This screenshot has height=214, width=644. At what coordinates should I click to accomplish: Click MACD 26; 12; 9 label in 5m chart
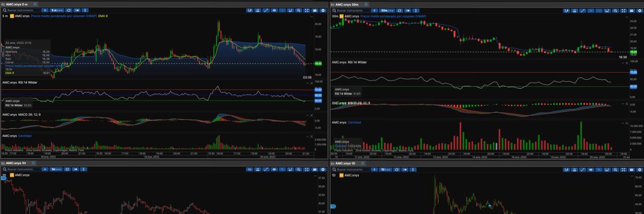[x=30, y=115]
